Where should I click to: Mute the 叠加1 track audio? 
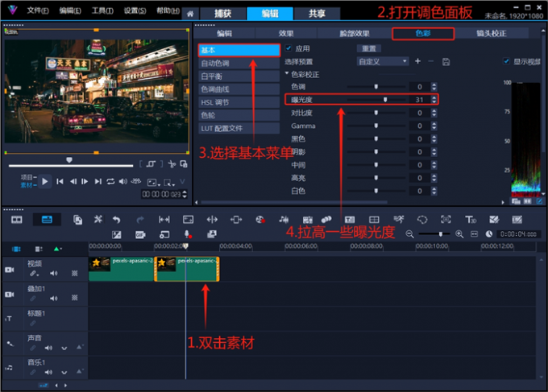click(53, 298)
